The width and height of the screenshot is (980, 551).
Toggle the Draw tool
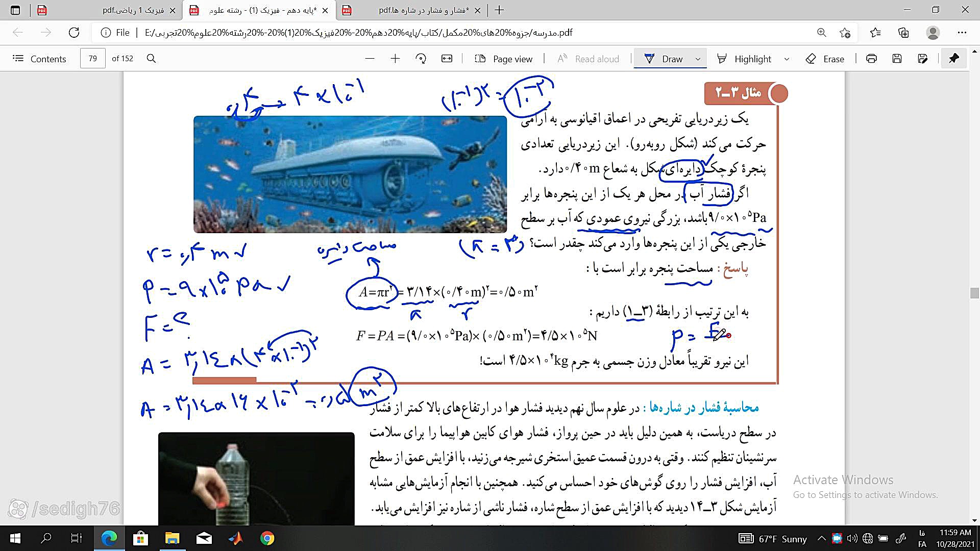tap(663, 59)
